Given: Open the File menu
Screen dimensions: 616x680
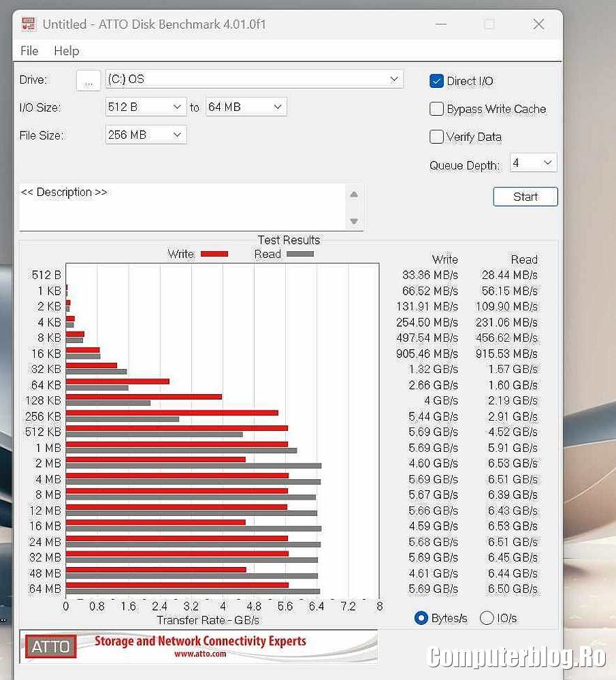Looking at the screenshot, I should 29,51.
